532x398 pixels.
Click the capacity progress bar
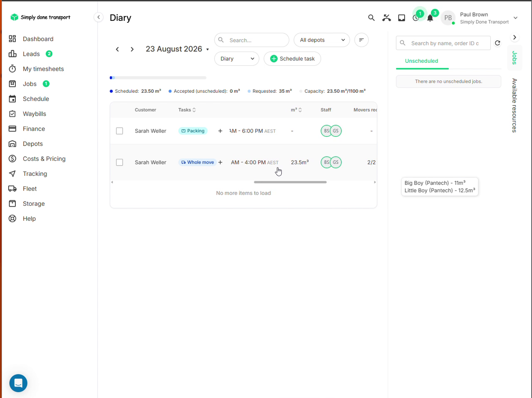pyautogui.click(x=158, y=78)
